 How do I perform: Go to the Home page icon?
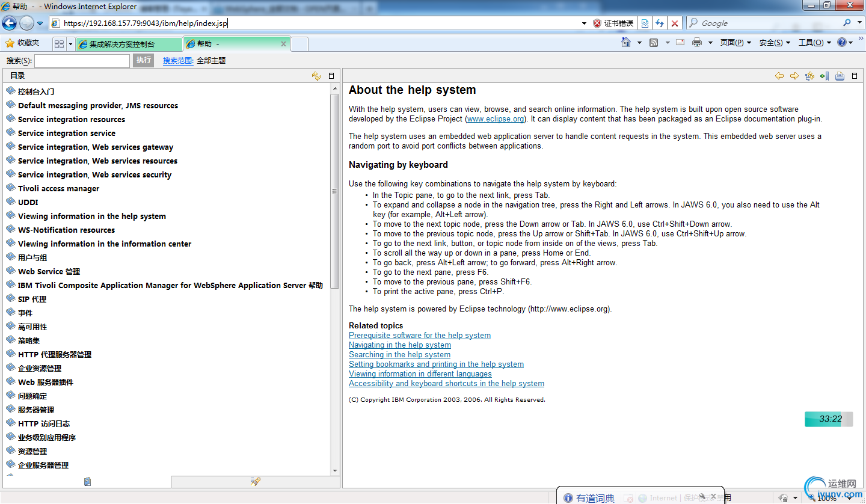626,43
